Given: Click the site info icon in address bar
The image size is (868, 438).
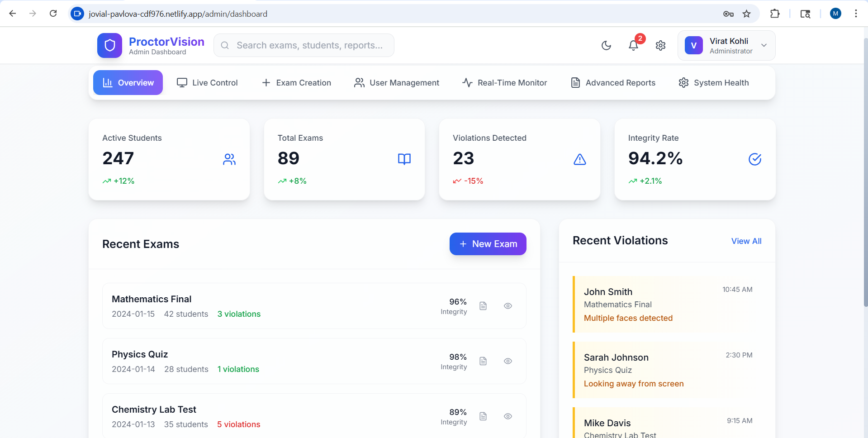Looking at the screenshot, I should click(77, 14).
